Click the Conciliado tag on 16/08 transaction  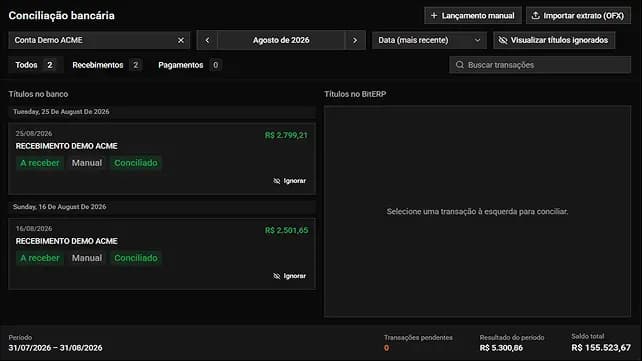pos(136,258)
